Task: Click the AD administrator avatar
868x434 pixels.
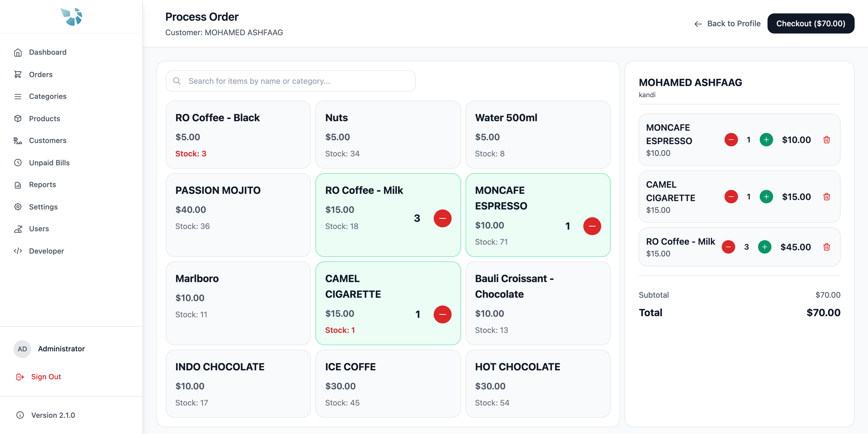Action: pos(22,349)
